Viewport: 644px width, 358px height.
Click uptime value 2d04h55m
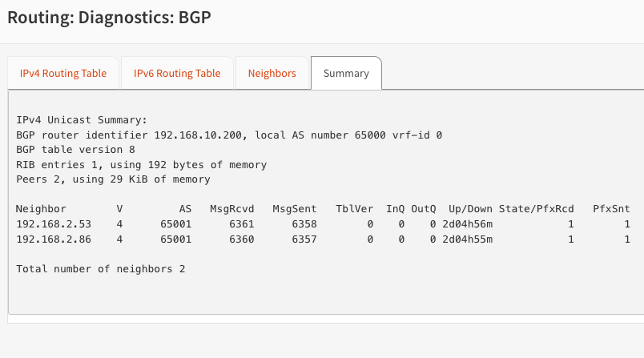tap(468, 239)
